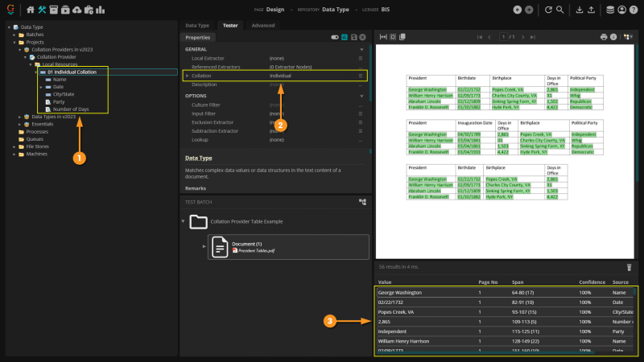644x362 pixels.
Task: Open the Home page icon
Action: (31, 10)
